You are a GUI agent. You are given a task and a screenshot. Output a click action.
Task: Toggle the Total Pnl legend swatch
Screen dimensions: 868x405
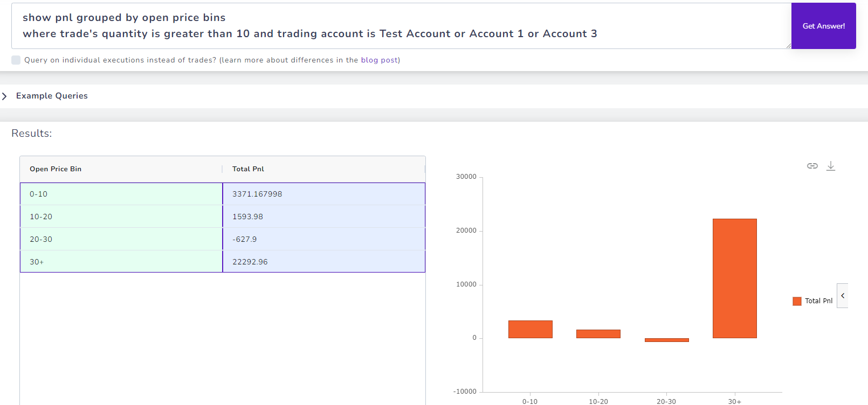pyautogui.click(x=797, y=301)
